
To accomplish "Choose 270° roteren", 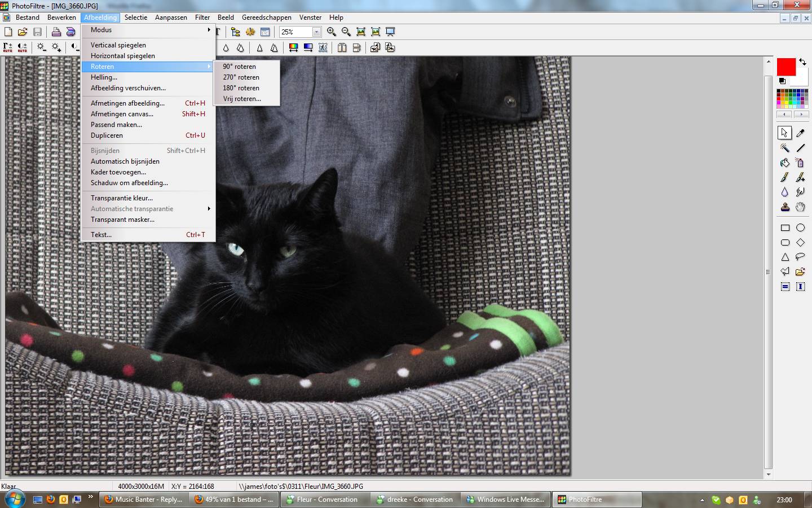I will pos(246,77).
